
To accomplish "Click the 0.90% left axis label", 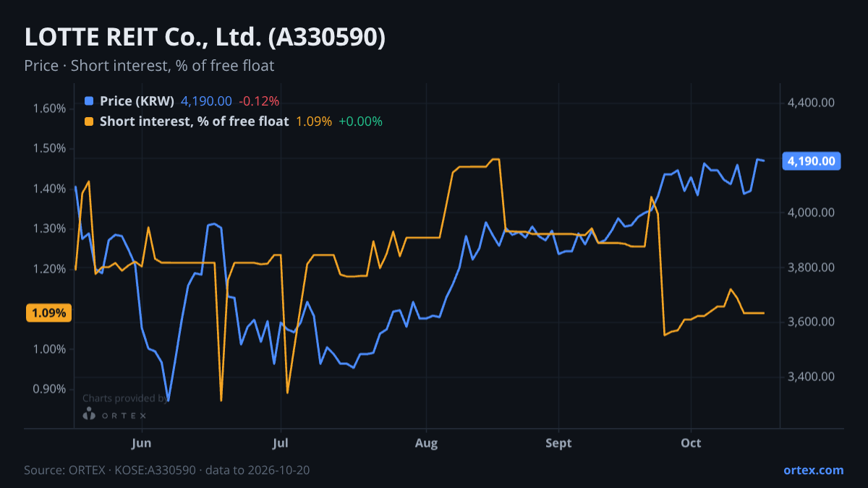I will click(x=49, y=389).
